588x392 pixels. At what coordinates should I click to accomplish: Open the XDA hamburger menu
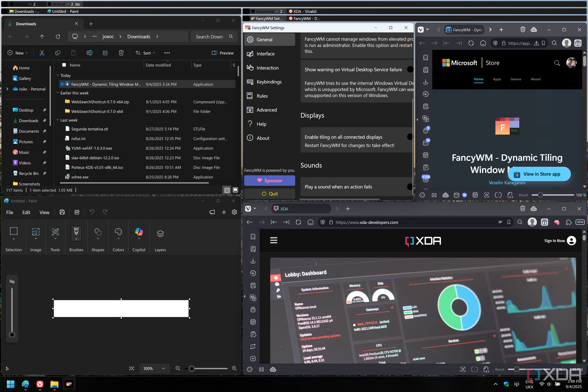[273, 240]
